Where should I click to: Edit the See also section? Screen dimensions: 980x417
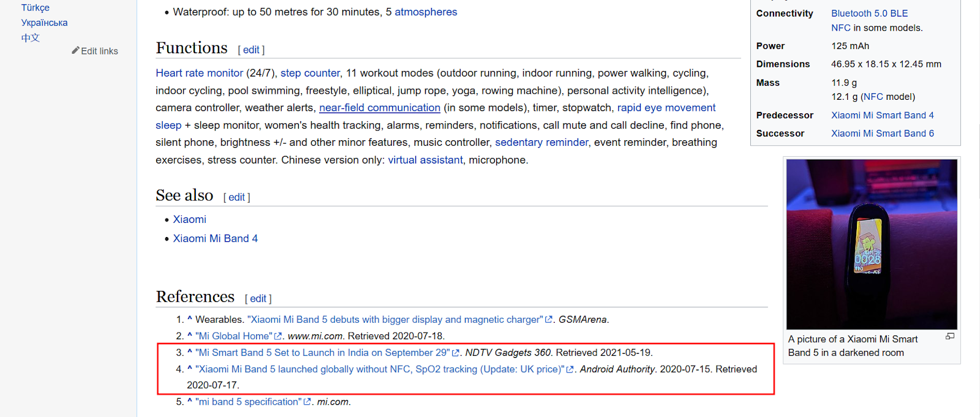pyautogui.click(x=236, y=197)
